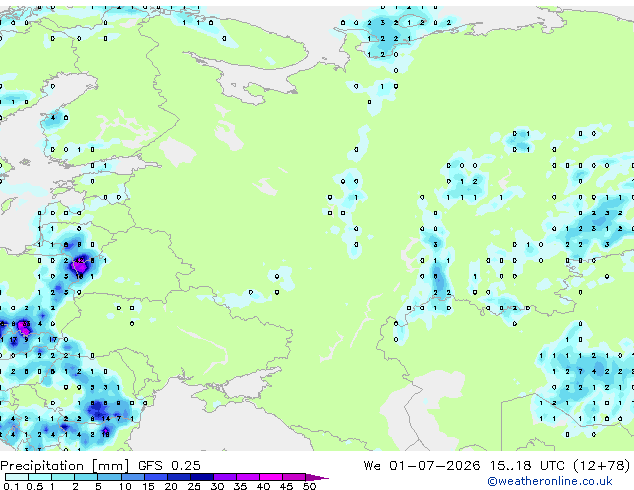Select the legend swatch between 0.5 and 1
This screenshot has width=634, height=490.
tap(40, 477)
